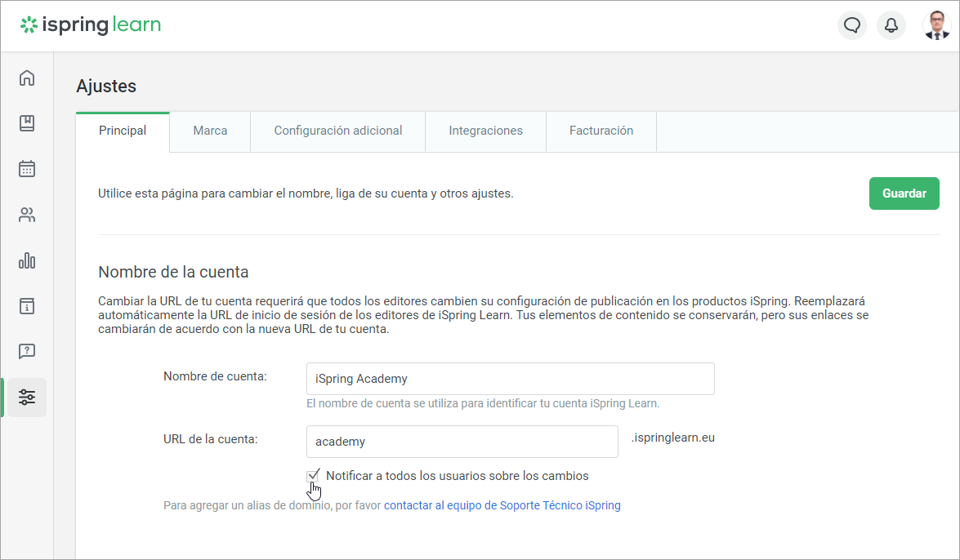Select the settings sliders icon
960x560 pixels.
pos(27,398)
